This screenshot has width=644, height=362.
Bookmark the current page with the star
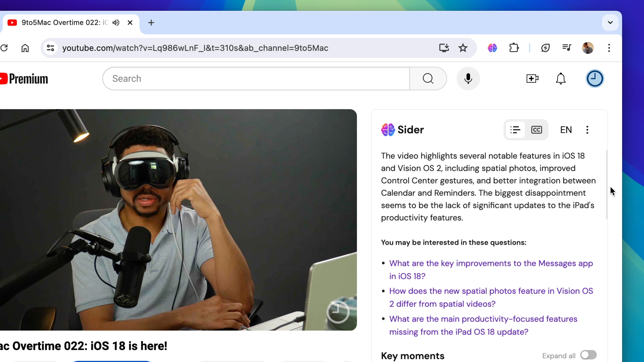point(463,48)
